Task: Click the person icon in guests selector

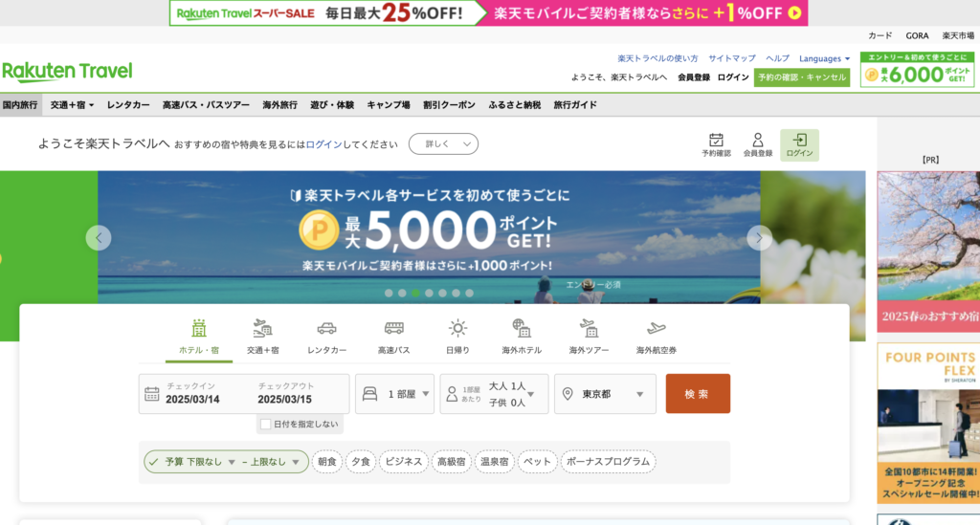Action: click(x=452, y=394)
